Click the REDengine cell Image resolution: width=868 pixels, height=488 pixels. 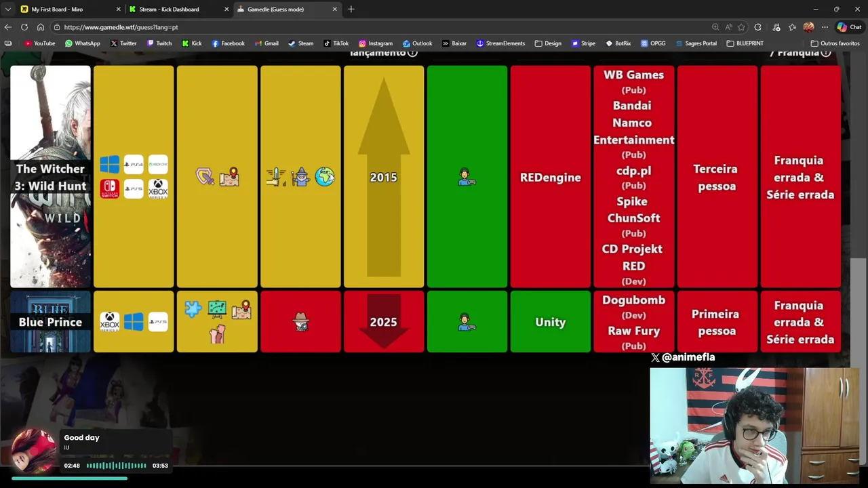tap(550, 177)
